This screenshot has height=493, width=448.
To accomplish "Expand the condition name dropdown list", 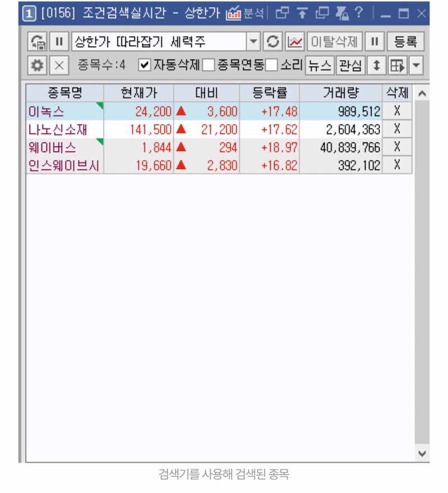I will (x=254, y=41).
